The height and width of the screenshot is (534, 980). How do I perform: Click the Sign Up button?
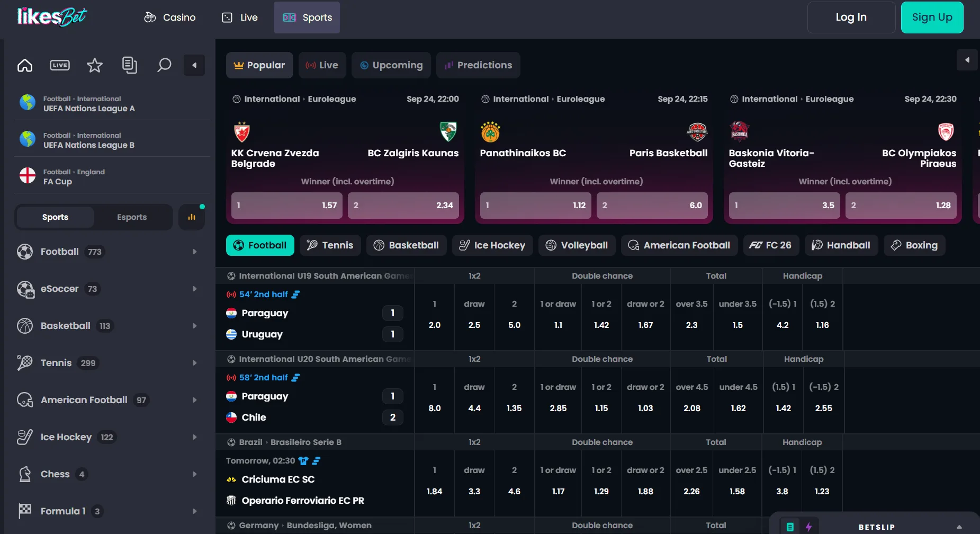(x=932, y=17)
